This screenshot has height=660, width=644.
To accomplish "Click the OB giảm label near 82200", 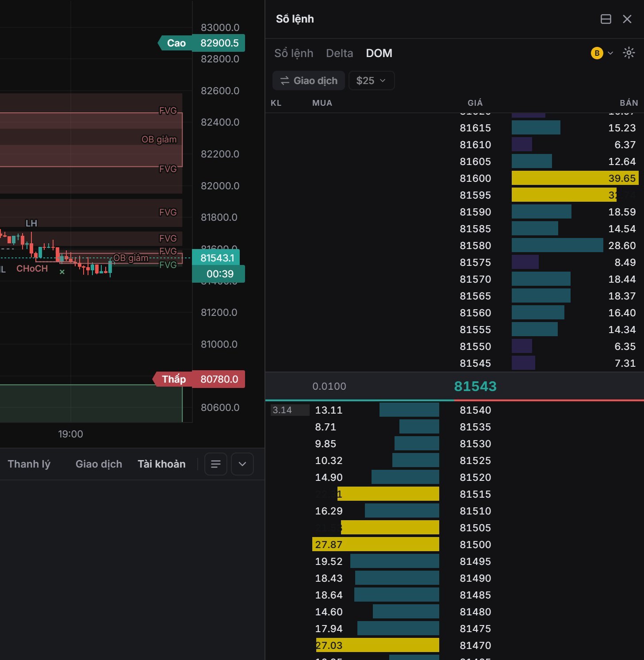I will 159,139.
